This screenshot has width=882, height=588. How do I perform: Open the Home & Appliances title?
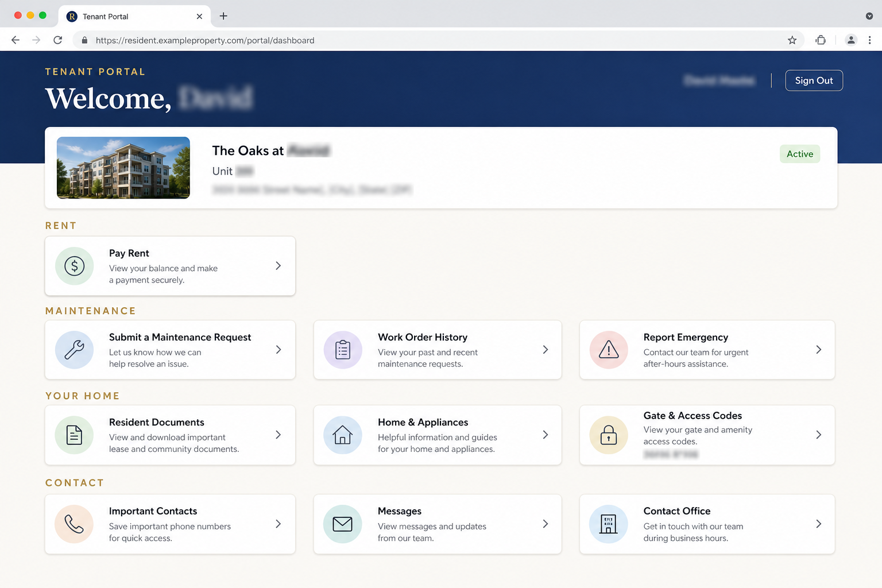(423, 422)
